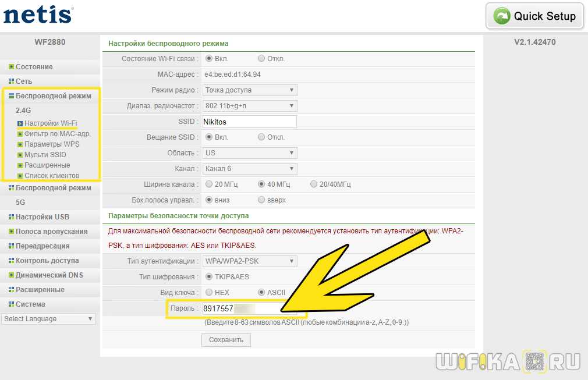Open Фильтр по MAC-адр. menu item
The image size is (588, 380).
click(58, 134)
